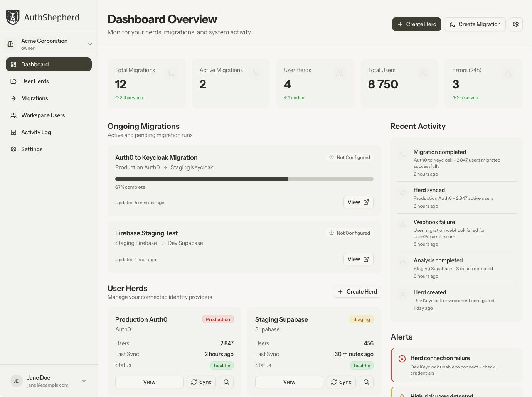Click the User Herds icon in sidebar

pos(13,81)
